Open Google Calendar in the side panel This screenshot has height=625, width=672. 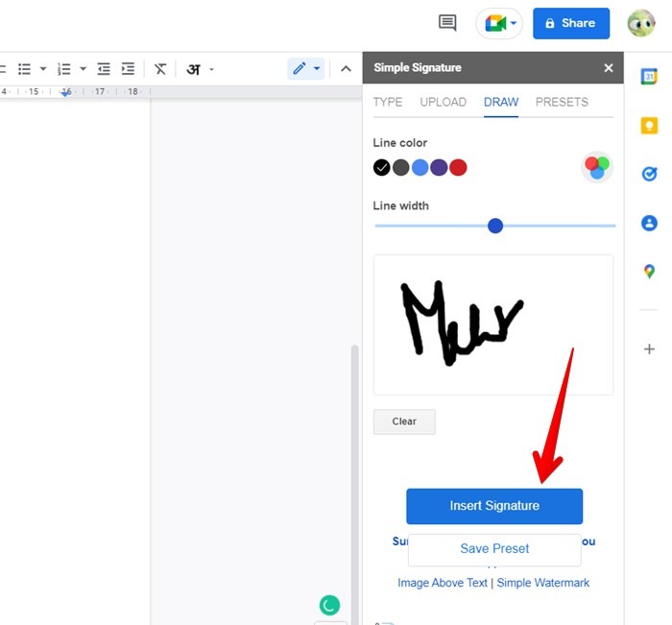tap(649, 77)
